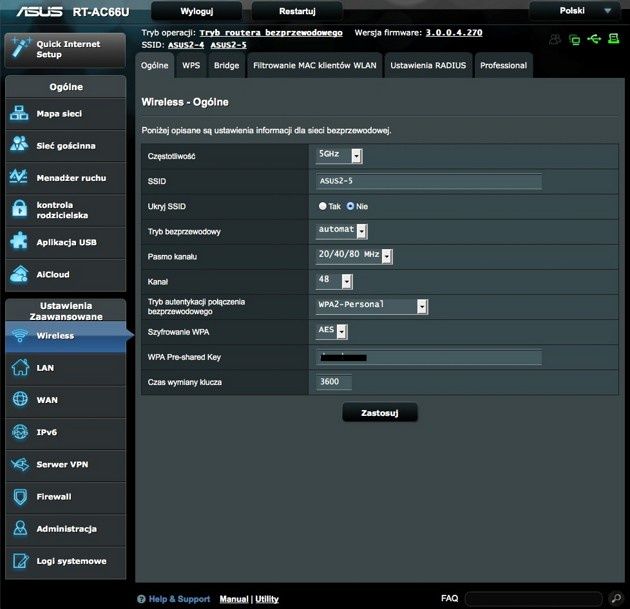The image size is (630, 609).
Task: Select Nie for Ukryj SSID
Action: (350, 206)
